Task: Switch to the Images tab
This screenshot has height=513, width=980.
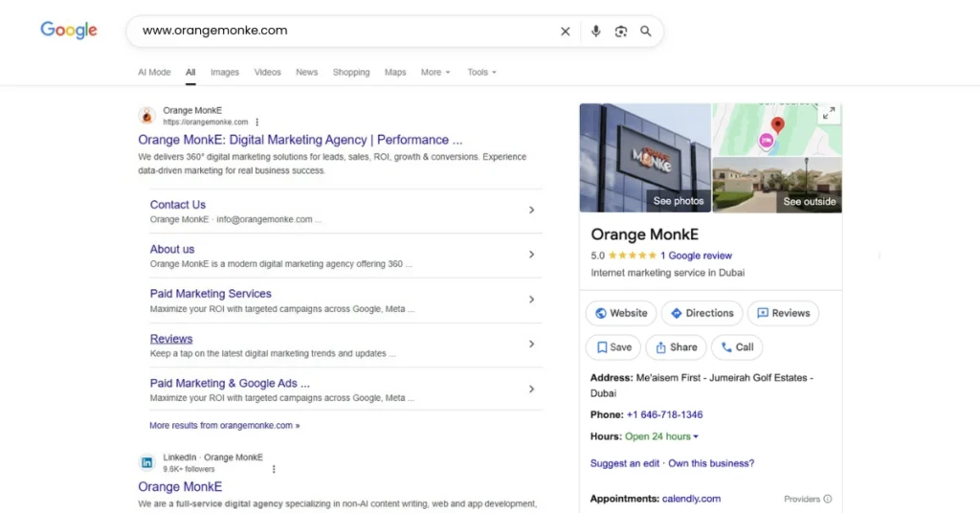Action: [224, 73]
